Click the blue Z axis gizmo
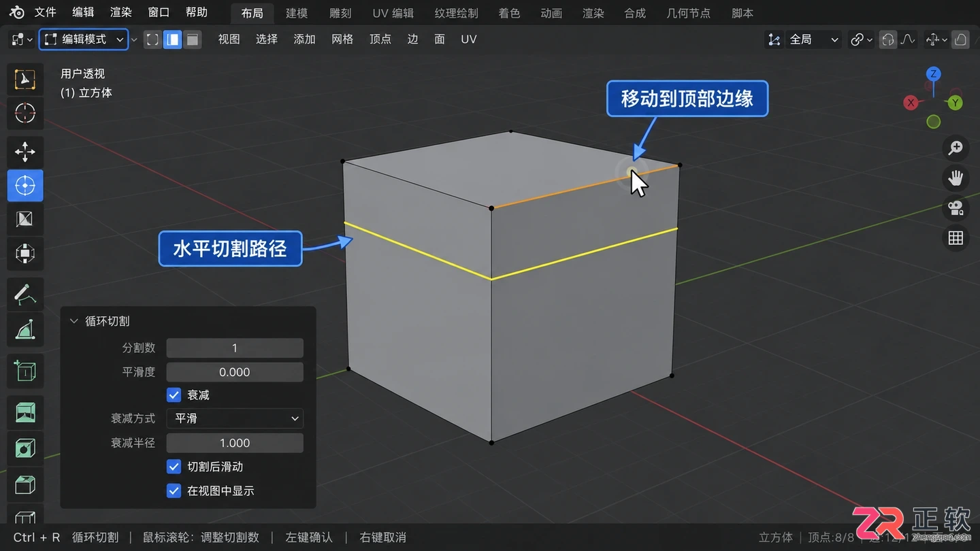Screen dimensions: 980x551 934,73
